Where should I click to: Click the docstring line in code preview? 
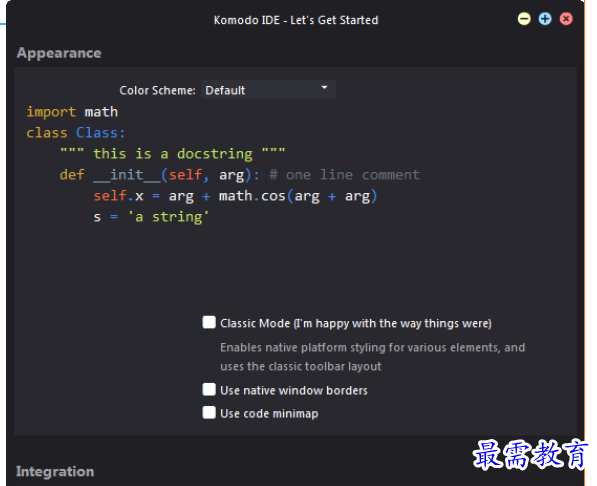172,154
